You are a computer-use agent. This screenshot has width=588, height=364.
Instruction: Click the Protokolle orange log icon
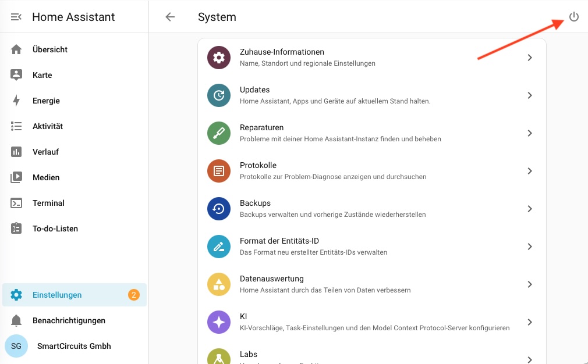pyautogui.click(x=219, y=171)
